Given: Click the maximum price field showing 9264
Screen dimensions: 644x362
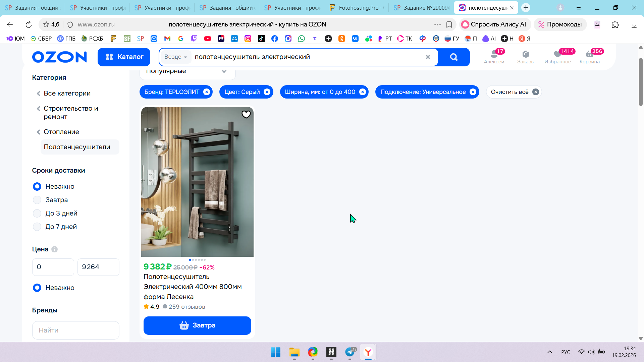Looking at the screenshot, I should click(x=98, y=267).
